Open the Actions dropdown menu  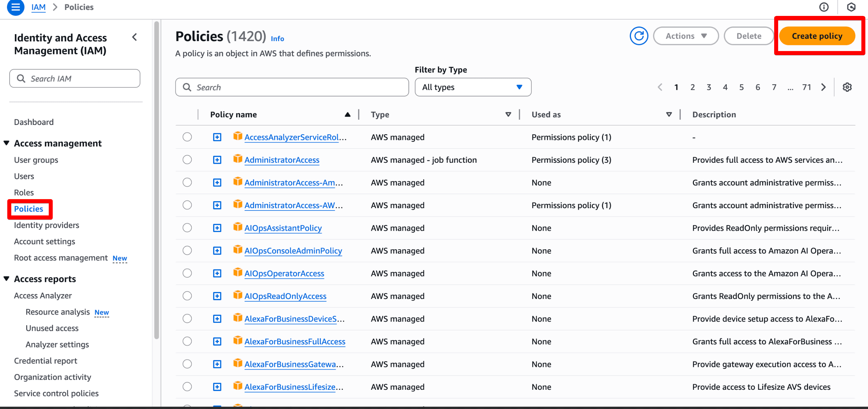[686, 36]
